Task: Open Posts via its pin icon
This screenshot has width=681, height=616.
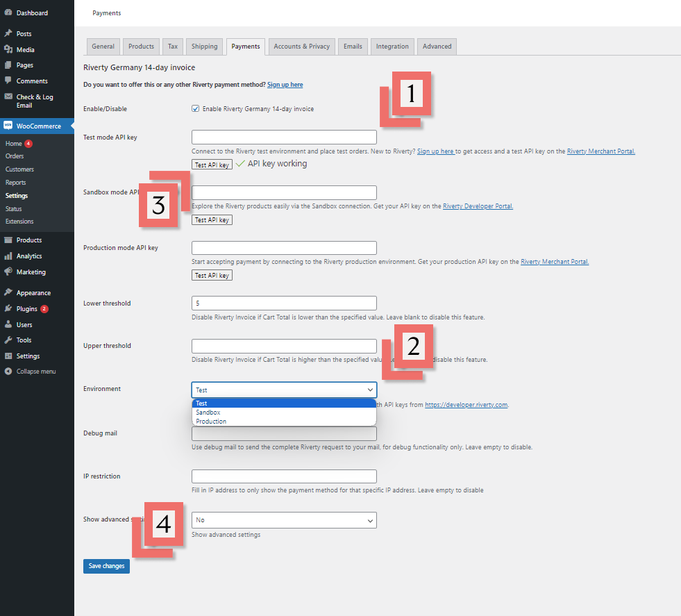Action: (8, 33)
